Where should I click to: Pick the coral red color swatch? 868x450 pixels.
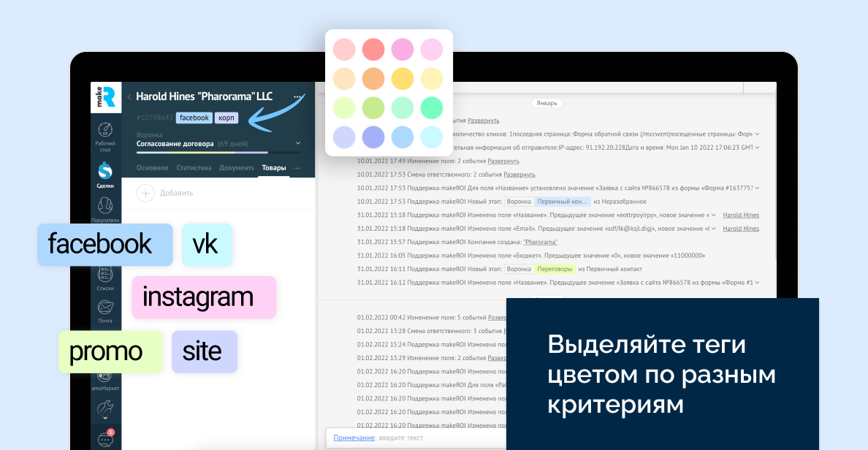click(x=373, y=49)
